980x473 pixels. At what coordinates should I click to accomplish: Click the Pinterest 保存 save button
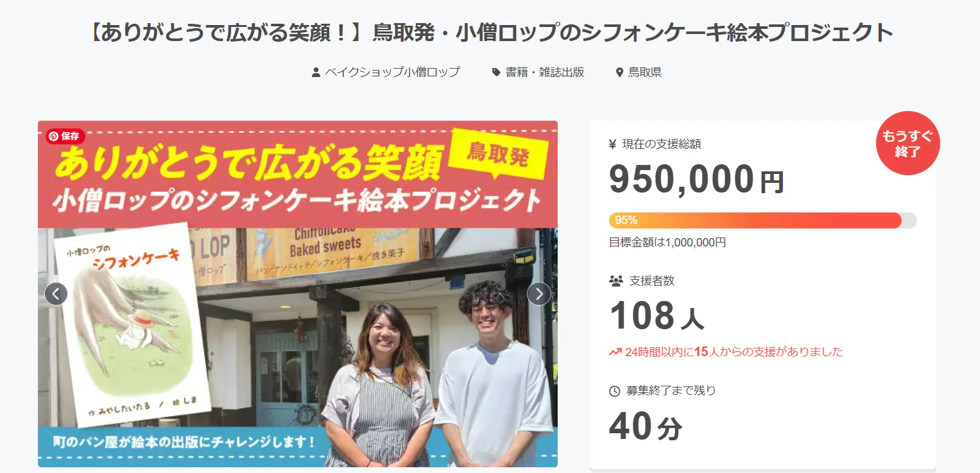coord(65,136)
